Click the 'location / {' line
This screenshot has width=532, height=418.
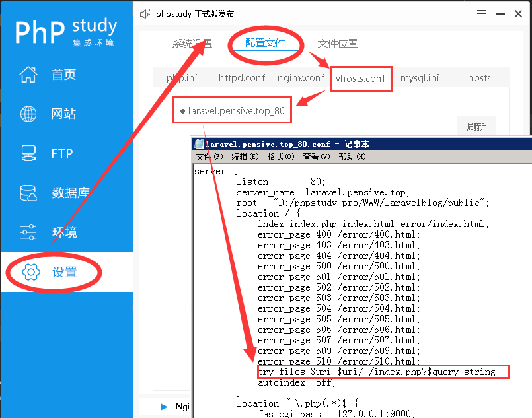click(268, 213)
